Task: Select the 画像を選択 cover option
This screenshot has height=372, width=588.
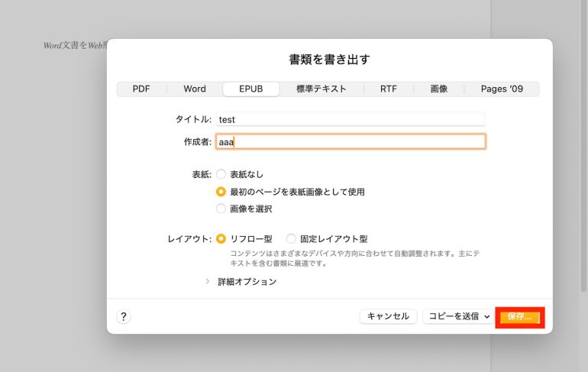Action: pos(221,209)
